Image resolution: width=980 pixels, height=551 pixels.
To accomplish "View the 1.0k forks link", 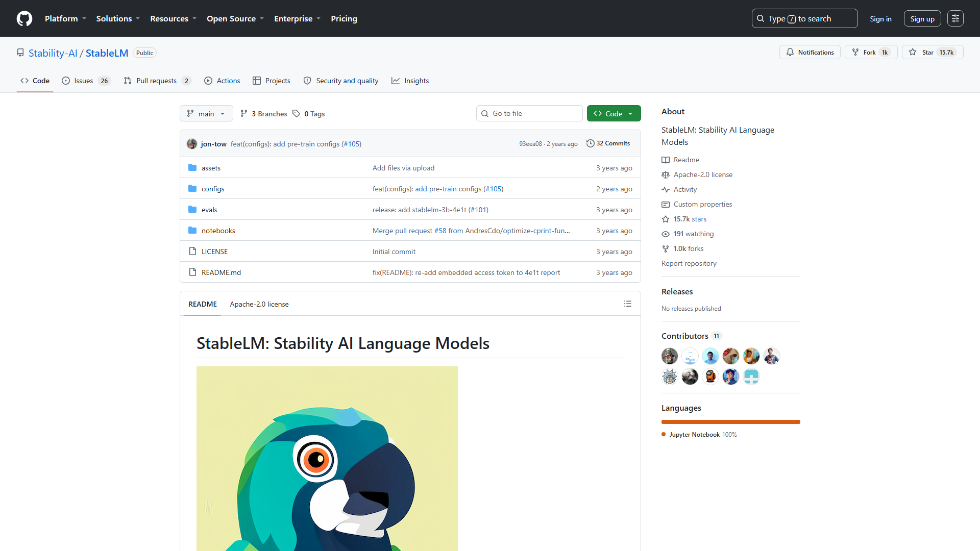I will coord(683,248).
